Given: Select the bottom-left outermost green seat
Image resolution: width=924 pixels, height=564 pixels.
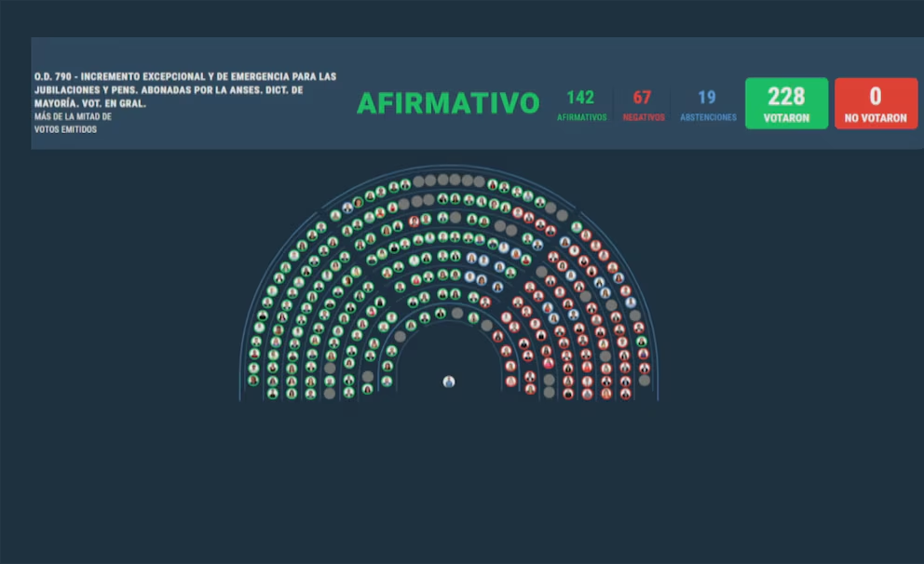Looking at the screenshot, I should coord(252,381).
